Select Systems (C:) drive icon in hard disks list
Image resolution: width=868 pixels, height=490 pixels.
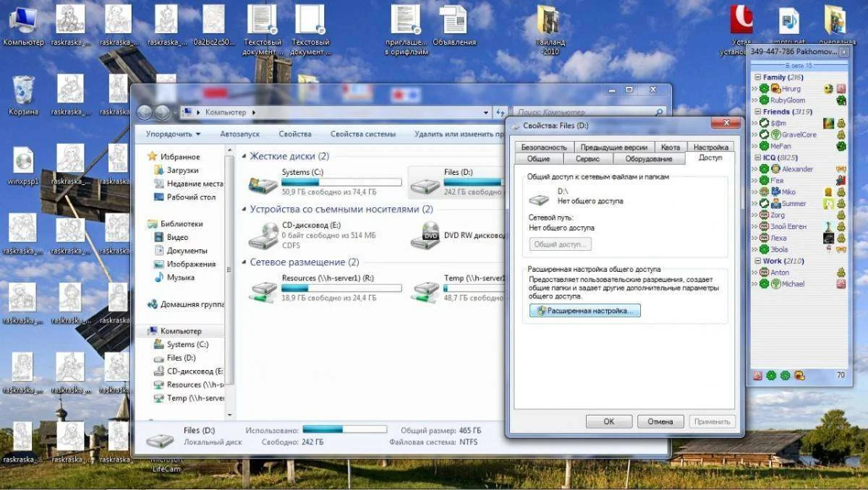point(263,185)
